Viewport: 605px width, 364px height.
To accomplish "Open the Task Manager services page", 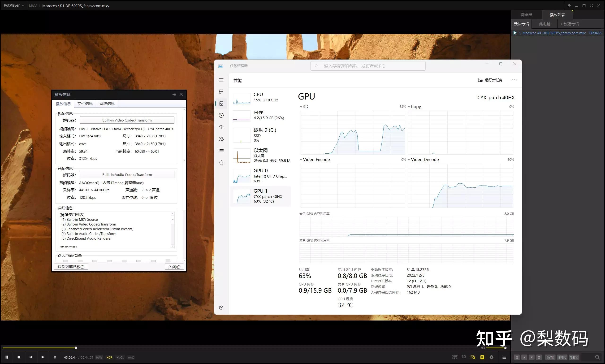I will click(221, 163).
